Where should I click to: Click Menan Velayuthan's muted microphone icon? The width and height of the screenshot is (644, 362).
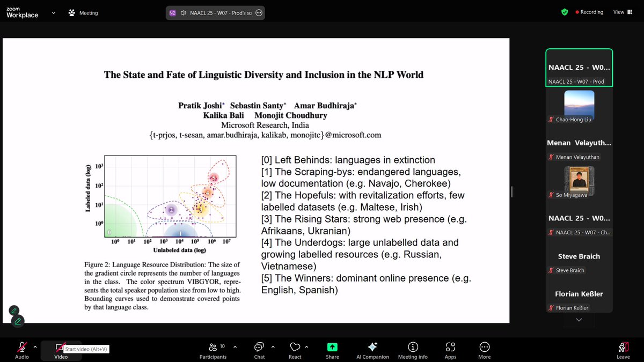[x=551, y=157]
